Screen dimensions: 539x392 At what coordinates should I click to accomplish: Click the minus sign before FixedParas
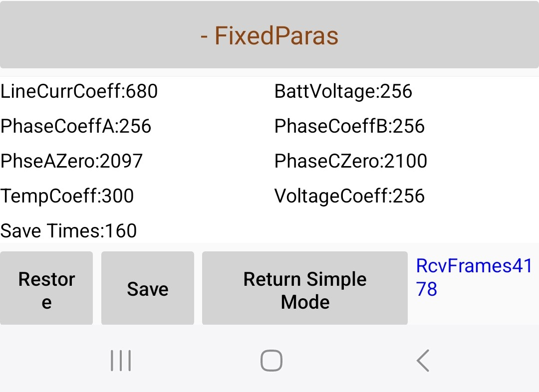[x=204, y=36]
